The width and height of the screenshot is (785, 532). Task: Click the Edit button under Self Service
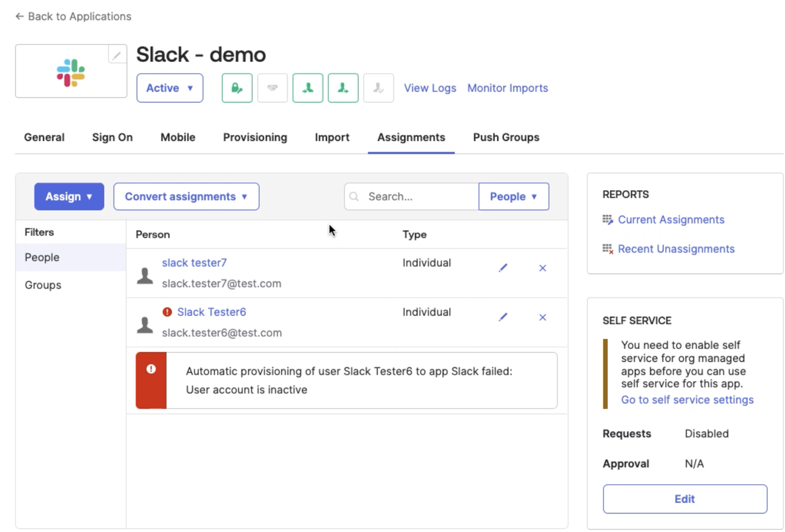(x=685, y=499)
